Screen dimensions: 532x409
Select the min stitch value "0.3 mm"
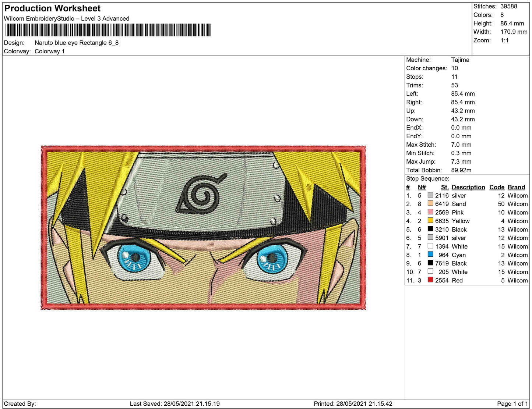tap(461, 153)
